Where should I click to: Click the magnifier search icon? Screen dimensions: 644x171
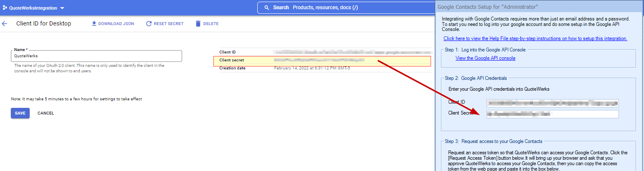point(266,8)
